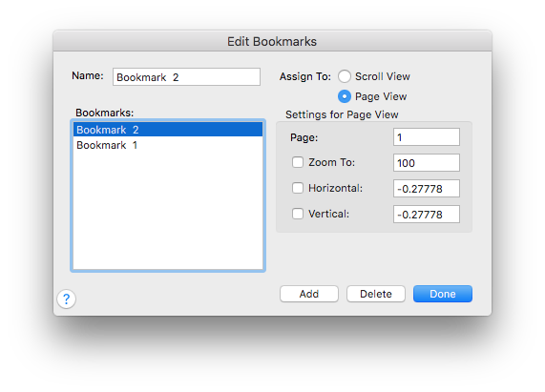Enable the Zoom To checkbox
Viewport: 545px width, 392px height.
[x=298, y=162]
